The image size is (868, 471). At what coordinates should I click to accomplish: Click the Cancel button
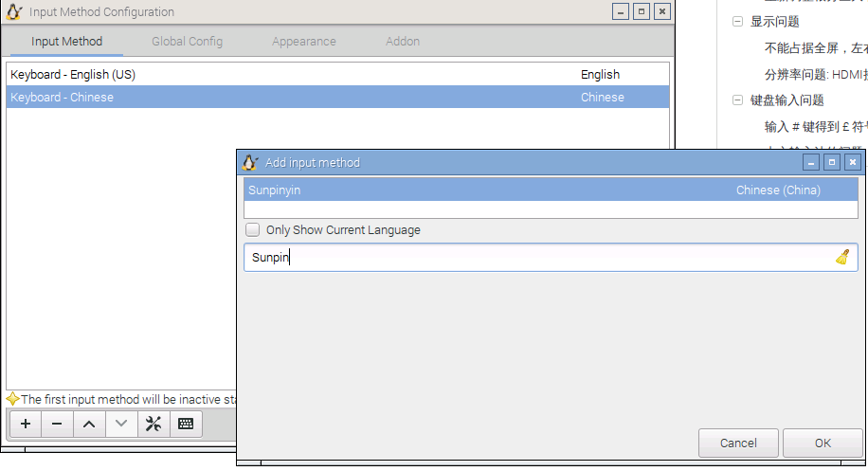(x=738, y=443)
